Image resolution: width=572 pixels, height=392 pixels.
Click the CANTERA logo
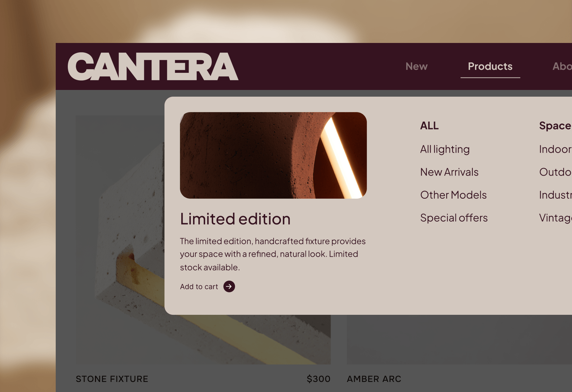pos(153,66)
